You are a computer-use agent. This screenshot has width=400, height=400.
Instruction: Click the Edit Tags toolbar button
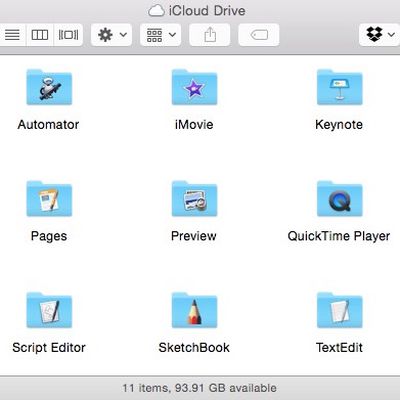pyautogui.click(x=259, y=35)
